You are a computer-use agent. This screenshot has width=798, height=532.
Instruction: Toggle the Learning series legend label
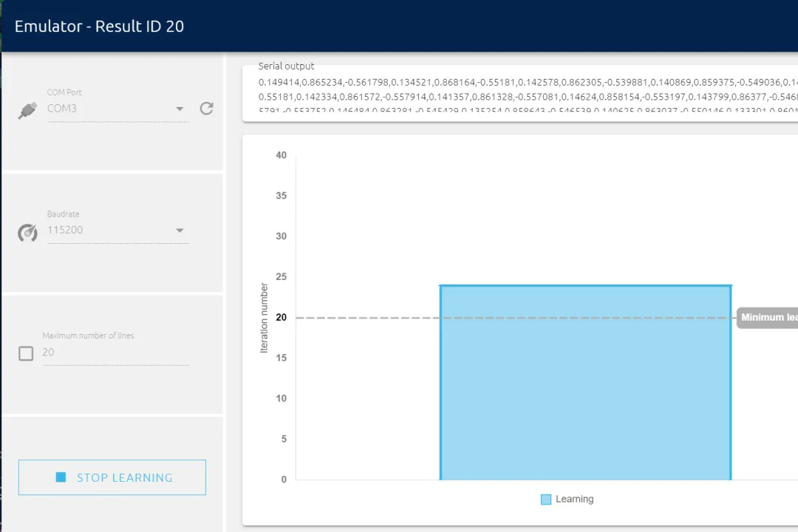click(x=574, y=499)
